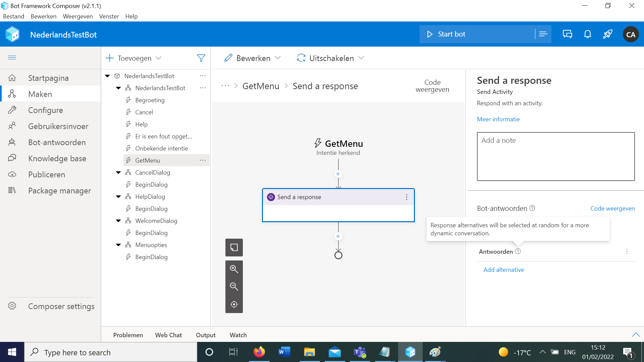The width and height of the screenshot is (644, 362).
Task: Click the Meer informatie link
Action: tap(498, 119)
